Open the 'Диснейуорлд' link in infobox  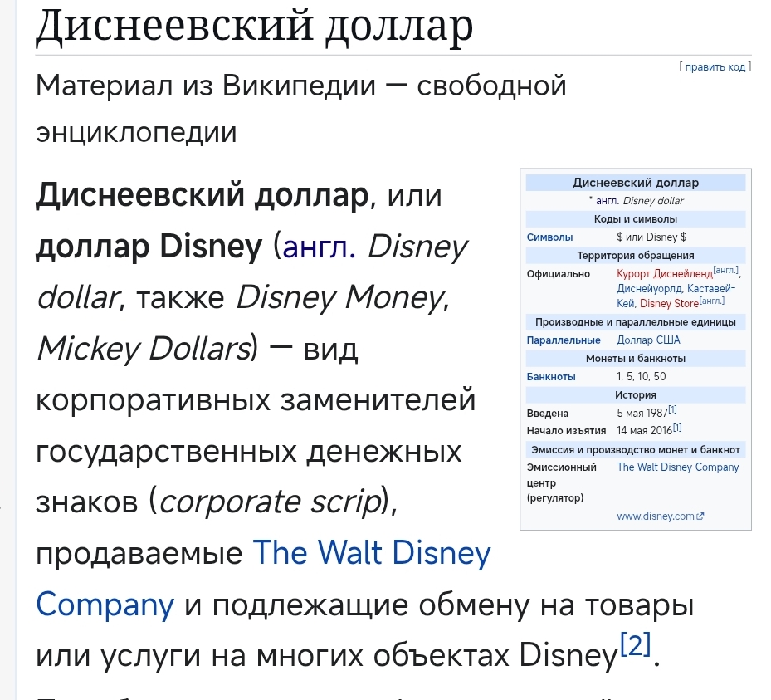pyautogui.click(x=650, y=288)
